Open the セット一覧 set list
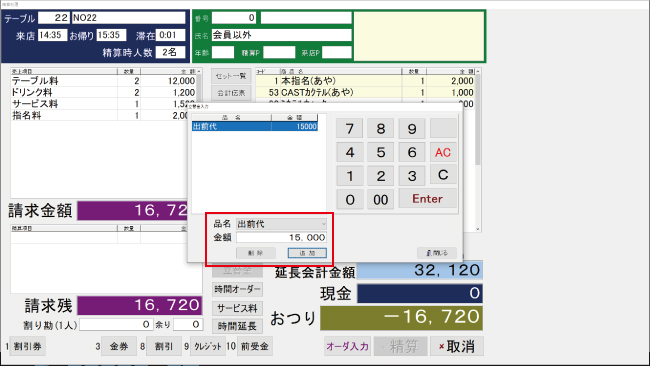The width and height of the screenshot is (650, 366). point(231,76)
